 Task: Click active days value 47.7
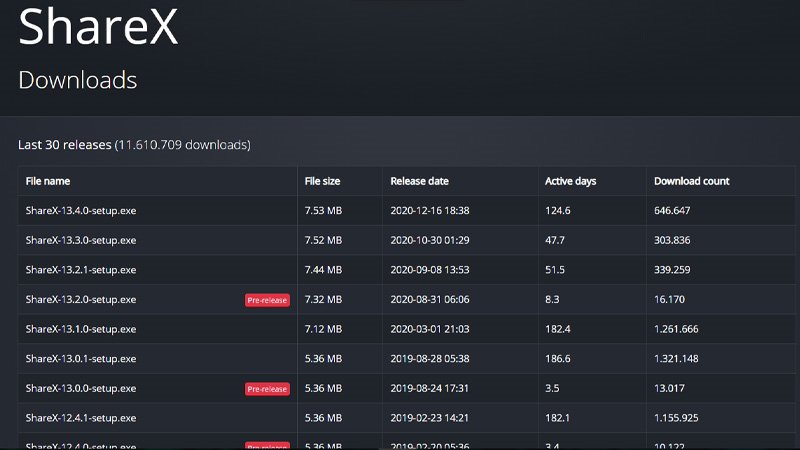[x=555, y=240]
